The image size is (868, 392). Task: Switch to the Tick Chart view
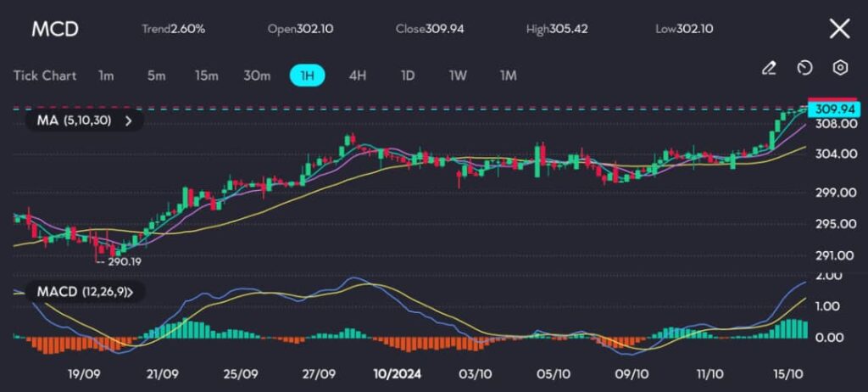pos(44,76)
